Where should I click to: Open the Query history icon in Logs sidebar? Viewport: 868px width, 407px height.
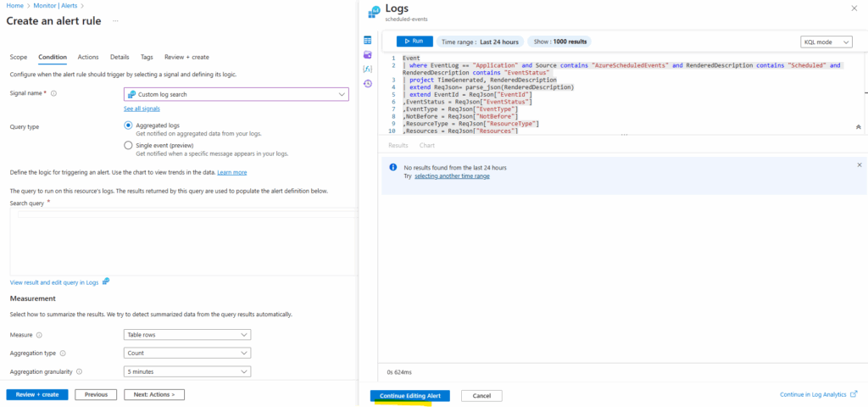point(368,84)
